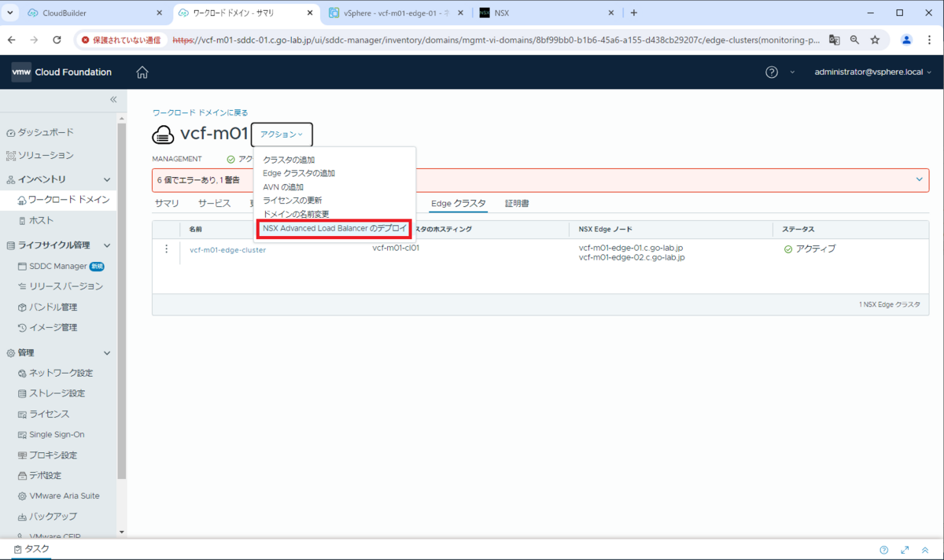Image resolution: width=944 pixels, height=560 pixels.
Task: Open the tab search dropdown at top-left
Action: tap(10, 13)
